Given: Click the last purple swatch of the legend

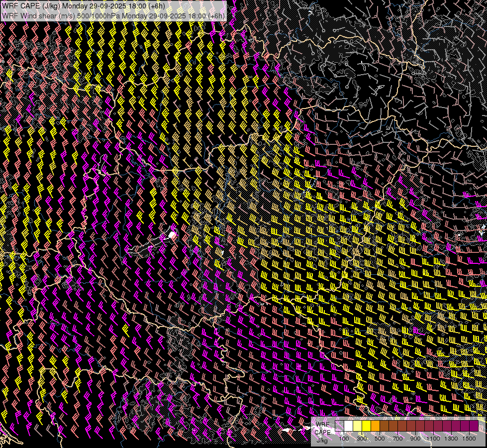Looking at the screenshot, I should click(474, 426).
